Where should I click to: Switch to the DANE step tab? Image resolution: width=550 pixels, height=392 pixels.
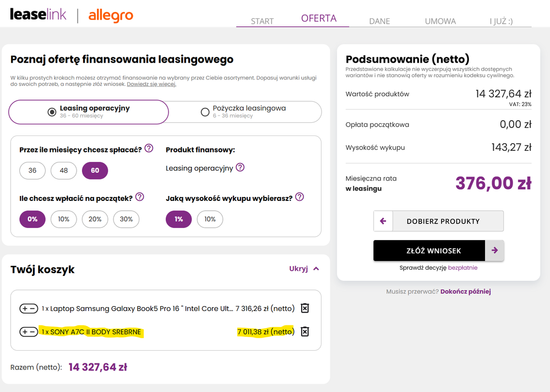(379, 21)
